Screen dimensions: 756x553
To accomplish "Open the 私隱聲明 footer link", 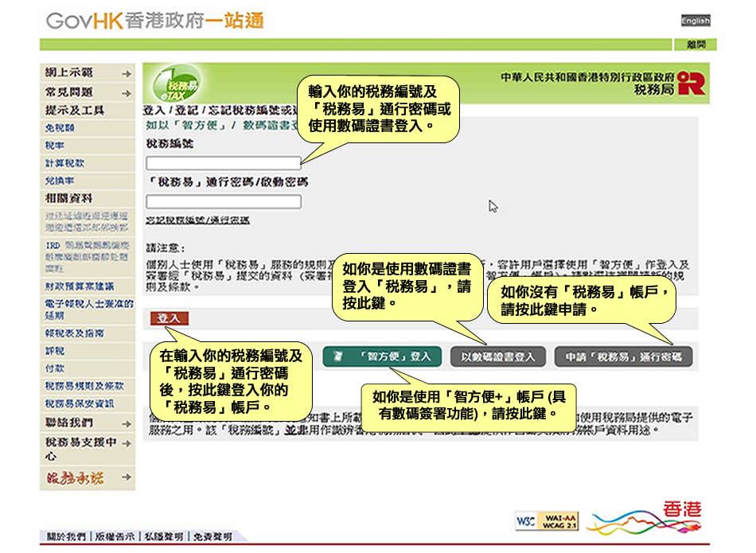I will [163, 536].
